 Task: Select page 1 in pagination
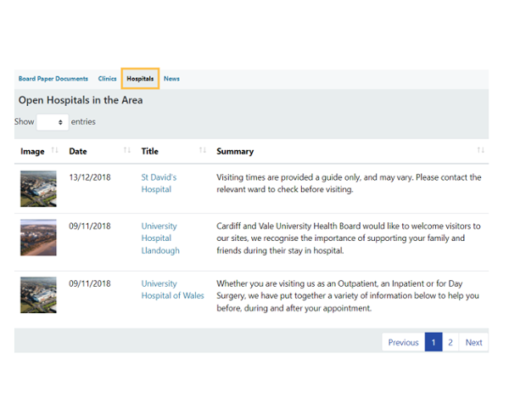coord(433,343)
